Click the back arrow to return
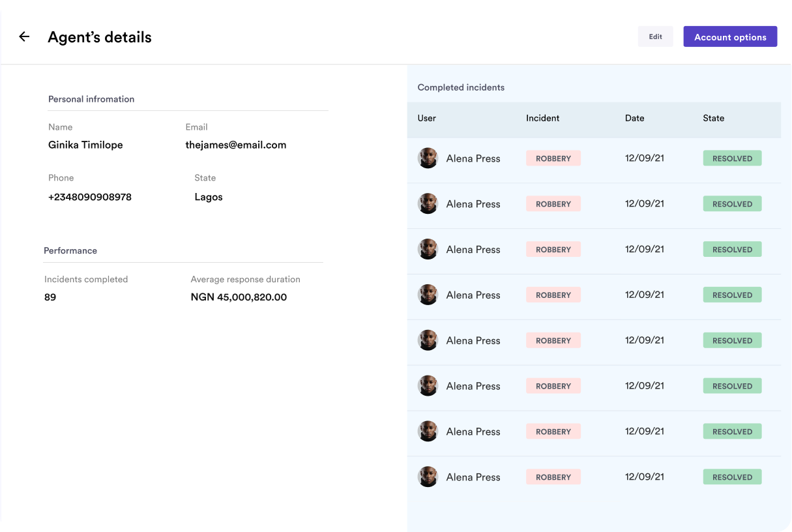The image size is (792, 532). [24, 37]
